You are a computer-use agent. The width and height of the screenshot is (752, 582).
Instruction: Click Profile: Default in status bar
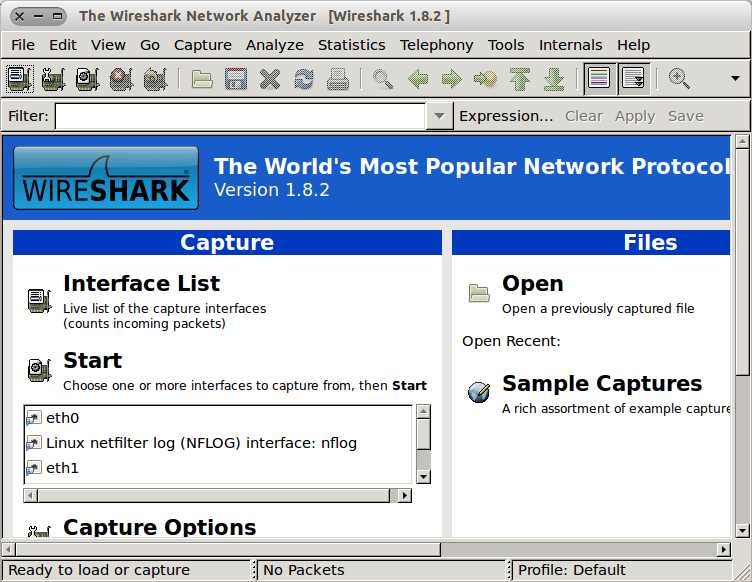(x=571, y=570)
